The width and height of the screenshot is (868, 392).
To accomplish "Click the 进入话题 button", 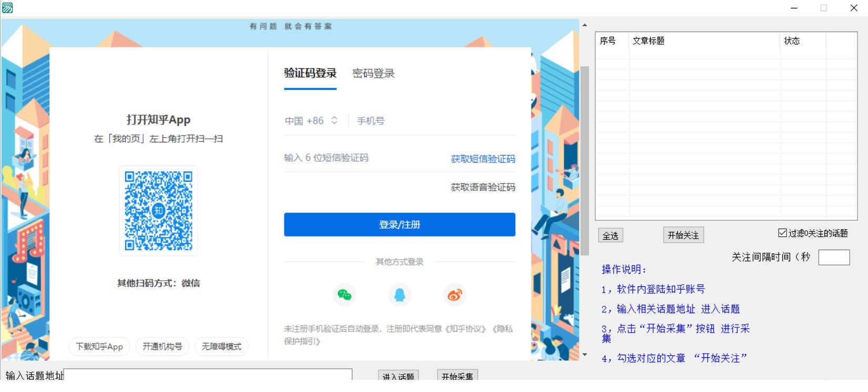I will 399,375.
